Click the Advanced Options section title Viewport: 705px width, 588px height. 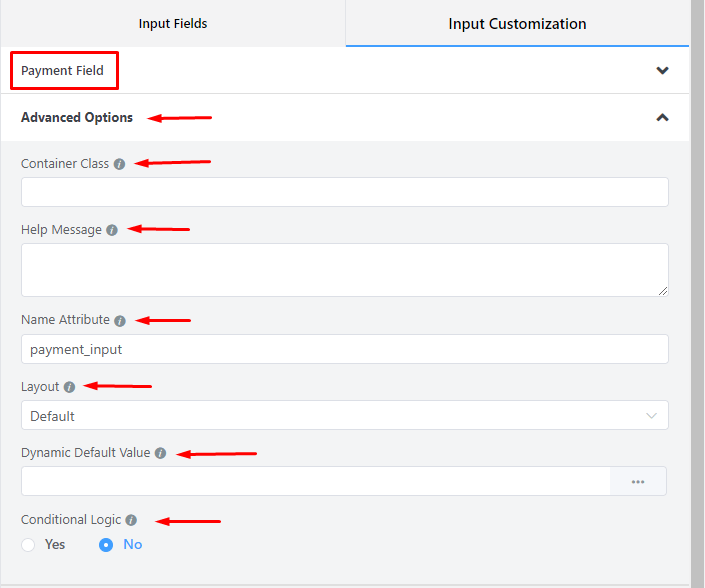click(x=77, y=117)
